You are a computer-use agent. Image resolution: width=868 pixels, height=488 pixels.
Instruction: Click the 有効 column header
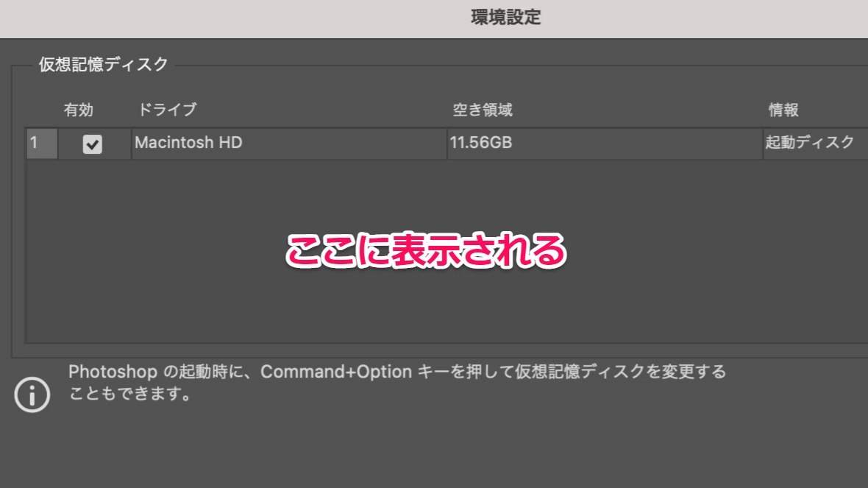[79, 110]
